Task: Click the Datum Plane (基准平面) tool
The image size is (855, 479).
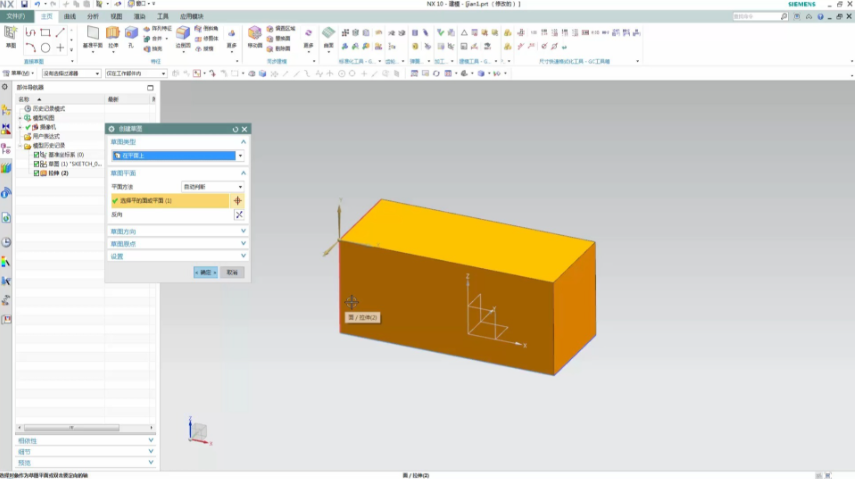Action: (93, 37)
